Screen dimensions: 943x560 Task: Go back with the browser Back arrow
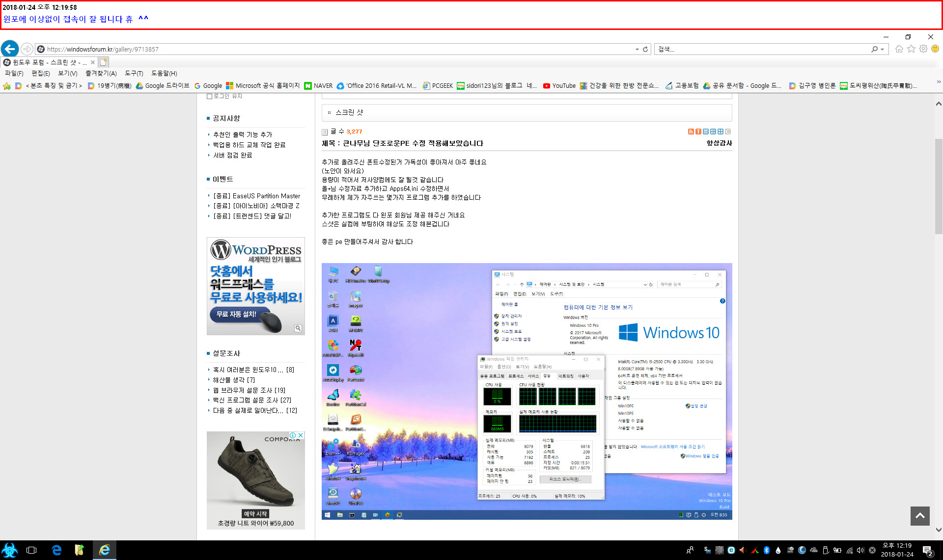coord(10,49)
